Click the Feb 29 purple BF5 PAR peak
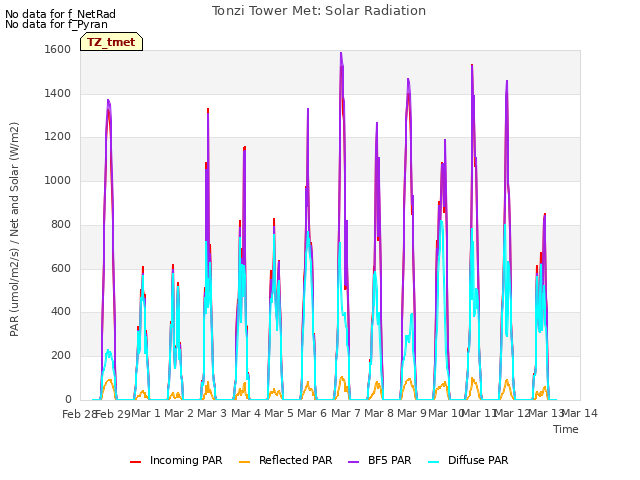Image resolution: width=640 pixels, height=480 pixels. (108, 101)
